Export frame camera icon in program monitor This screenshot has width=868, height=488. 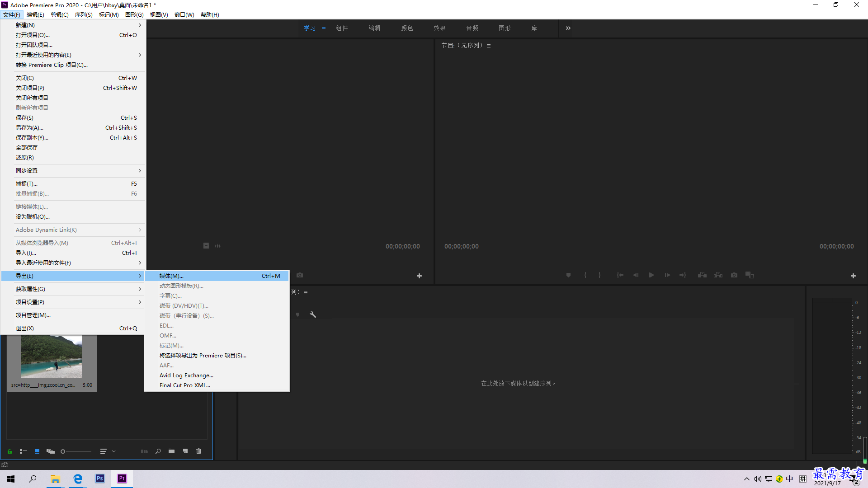(x=734, y=275)
